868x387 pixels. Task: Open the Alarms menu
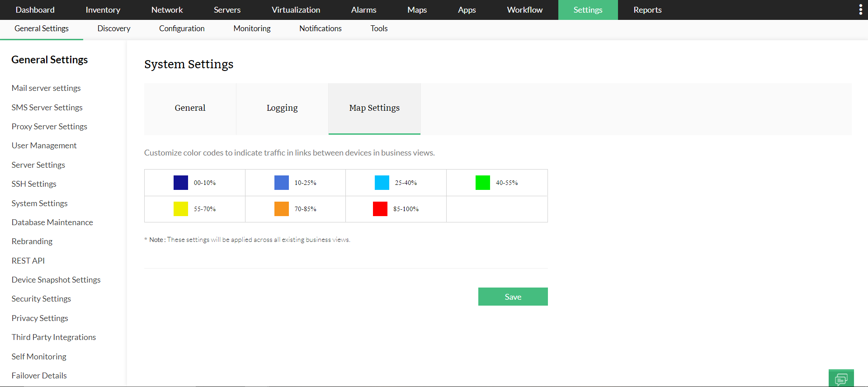363,10
